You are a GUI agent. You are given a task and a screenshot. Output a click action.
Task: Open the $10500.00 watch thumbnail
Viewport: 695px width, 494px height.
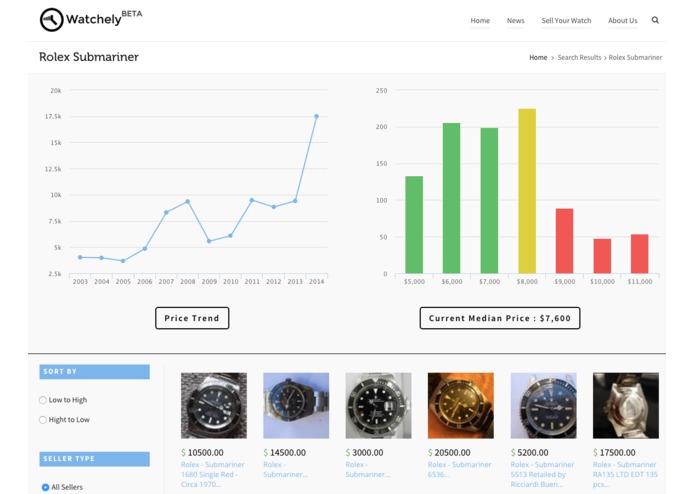tap(214, 405)
